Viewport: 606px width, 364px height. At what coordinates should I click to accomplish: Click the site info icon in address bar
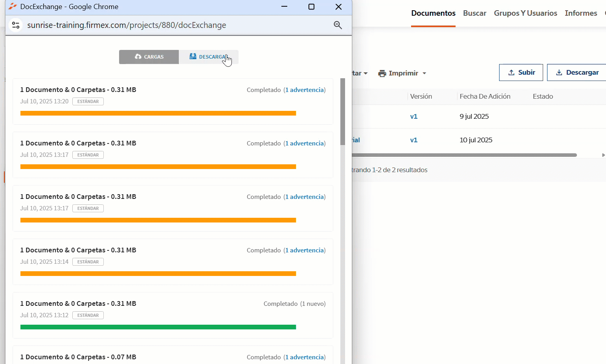point(16,25)
